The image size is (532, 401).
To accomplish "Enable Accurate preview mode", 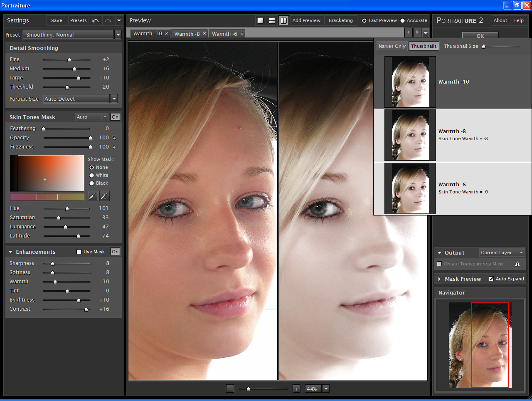I will point(402,20).
